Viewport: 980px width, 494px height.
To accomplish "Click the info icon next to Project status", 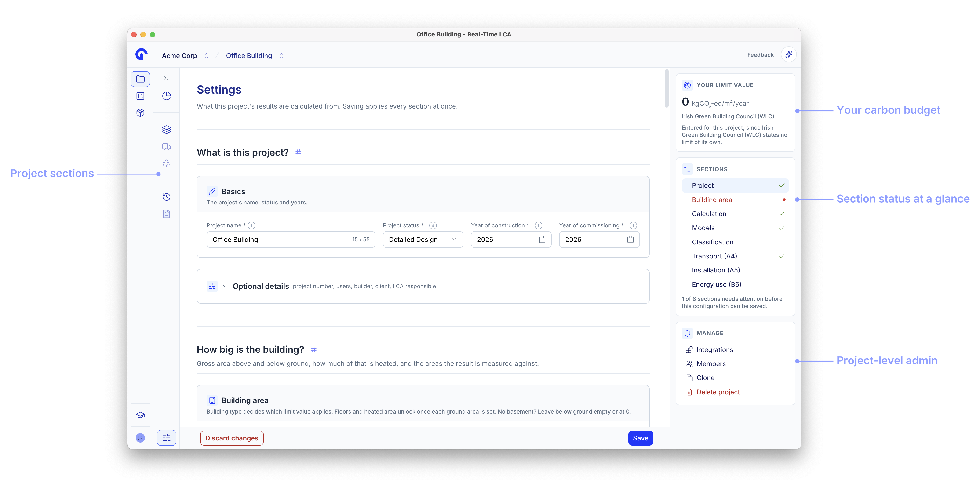I will 433,225.
